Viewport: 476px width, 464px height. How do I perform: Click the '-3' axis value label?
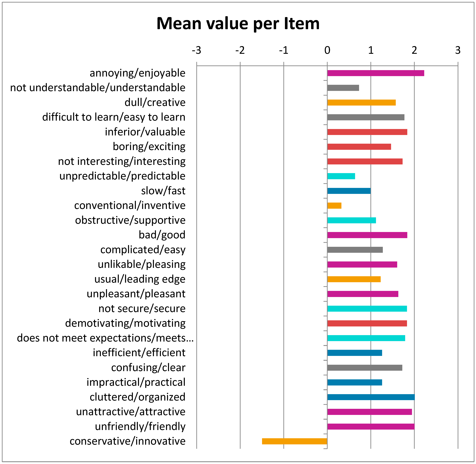tap(196, 50)
